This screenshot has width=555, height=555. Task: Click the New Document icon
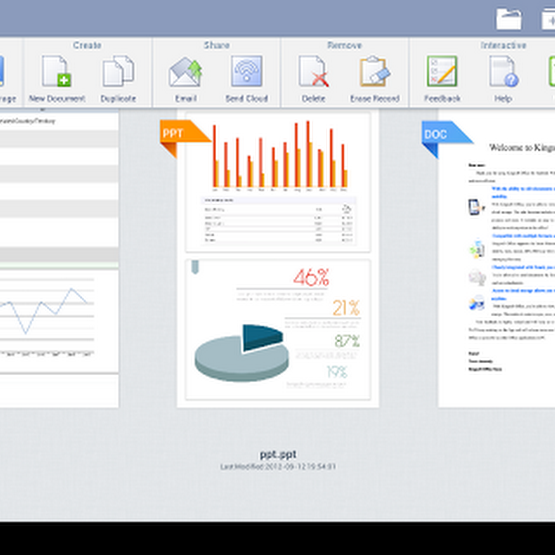click(57, 71)
